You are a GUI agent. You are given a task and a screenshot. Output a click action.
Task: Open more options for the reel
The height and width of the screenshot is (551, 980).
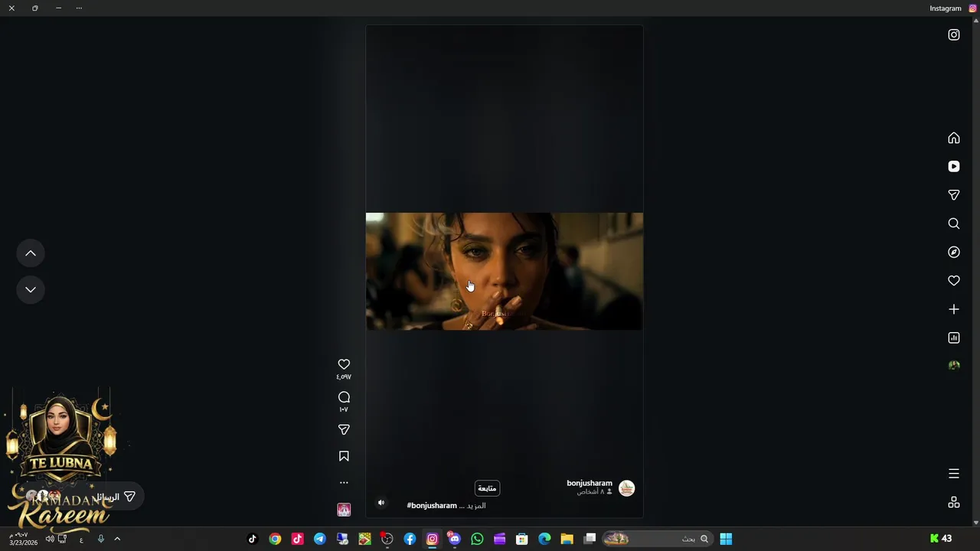[344, 483]
